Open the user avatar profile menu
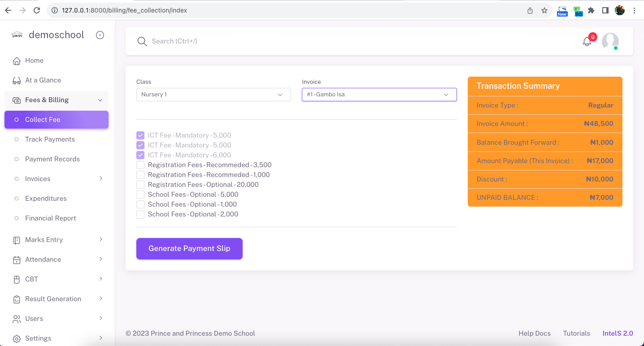This screenshot has width=644, height=346. pos(610,41)
